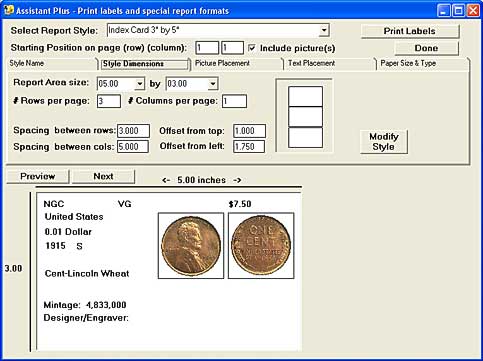Click the Lincoln obverse coin picture
The image size is (483, 361).
coord(191,246)
